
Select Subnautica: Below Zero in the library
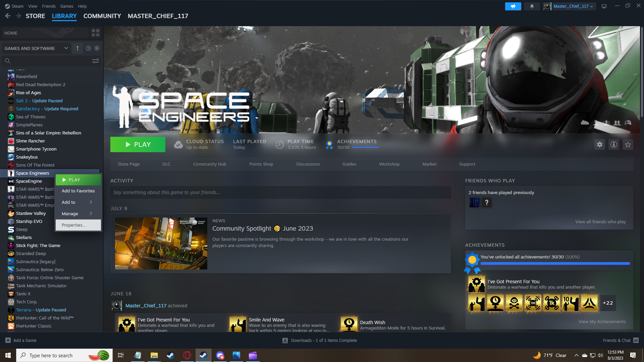pyautogui.click(x=40, y=269)
